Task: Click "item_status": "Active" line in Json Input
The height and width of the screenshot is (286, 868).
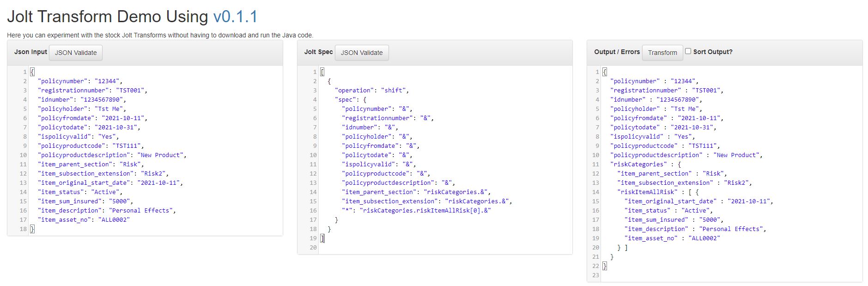Action: coord(80,192)
